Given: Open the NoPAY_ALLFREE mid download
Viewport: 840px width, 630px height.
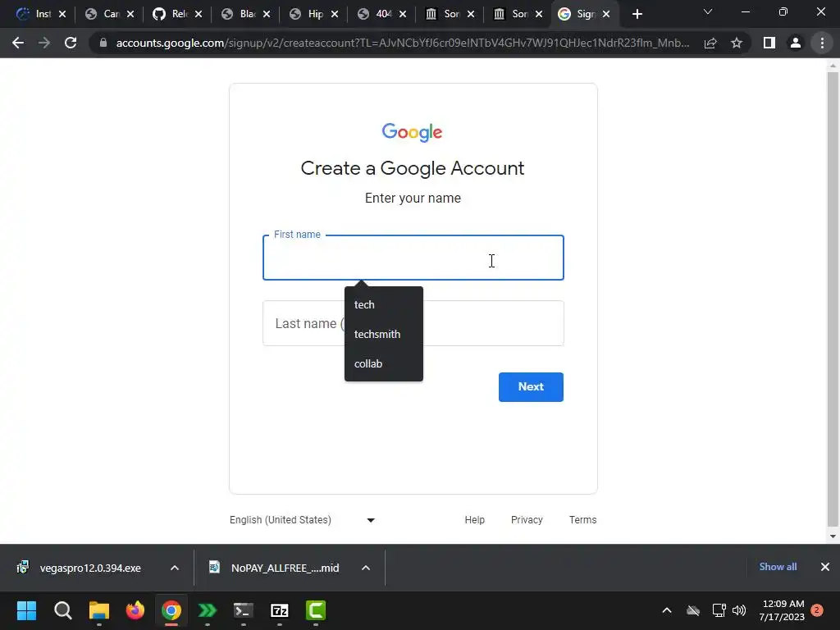Looking at the screenshot, I should pos(274,568).
